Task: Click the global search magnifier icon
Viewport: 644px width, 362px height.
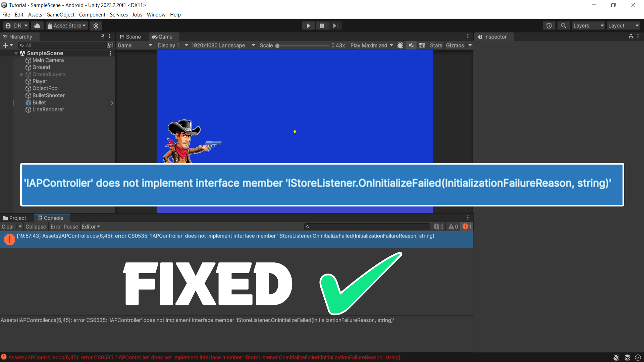Action: pos(564,26)
